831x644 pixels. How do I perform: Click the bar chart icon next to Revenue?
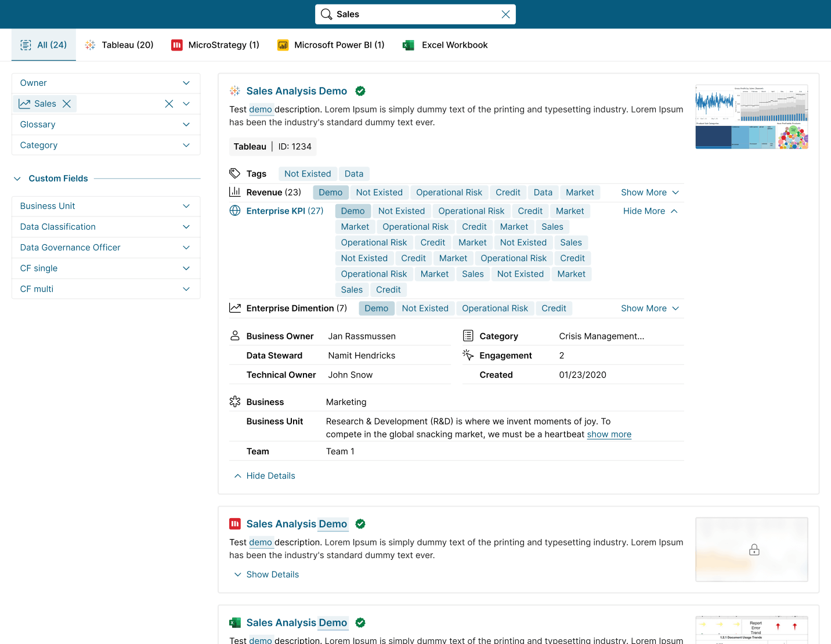coord(234,191)
